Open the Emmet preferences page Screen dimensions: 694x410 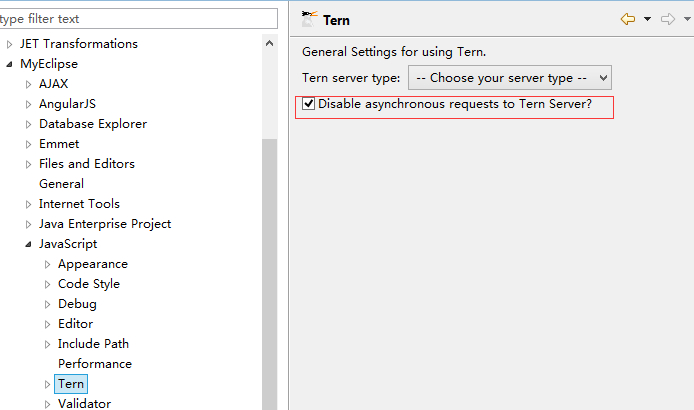[x=59, y=144]
